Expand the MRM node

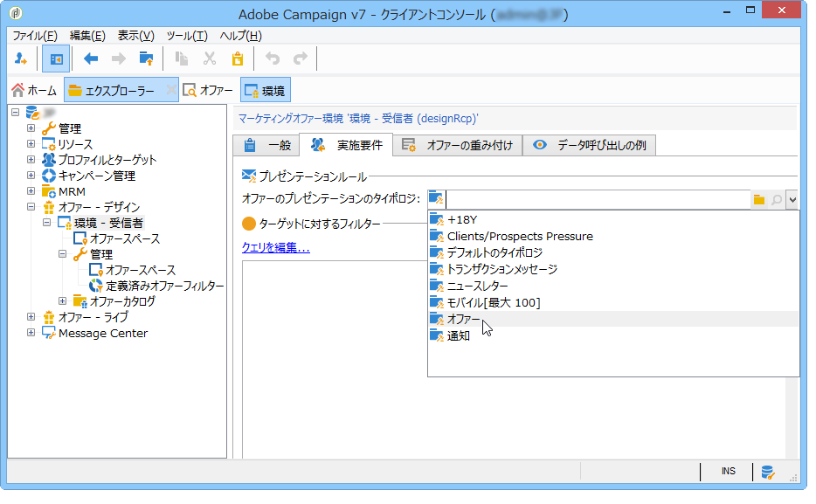31,191
